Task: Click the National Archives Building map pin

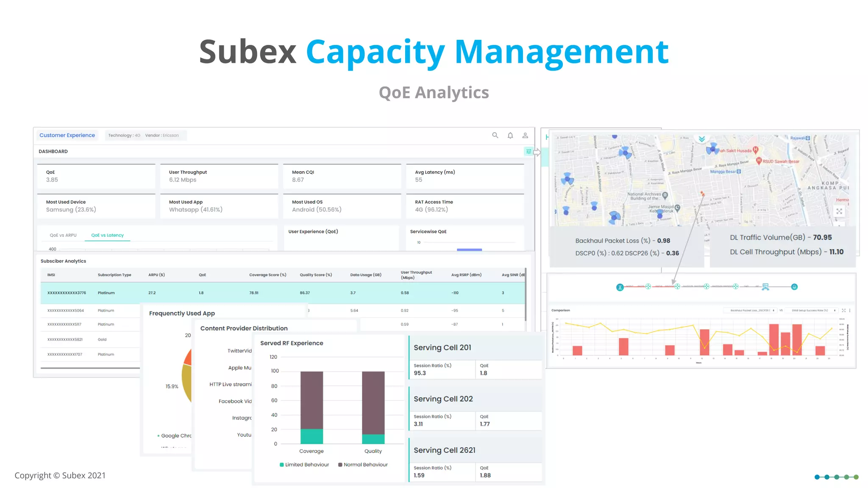Action: click(665, 196)
